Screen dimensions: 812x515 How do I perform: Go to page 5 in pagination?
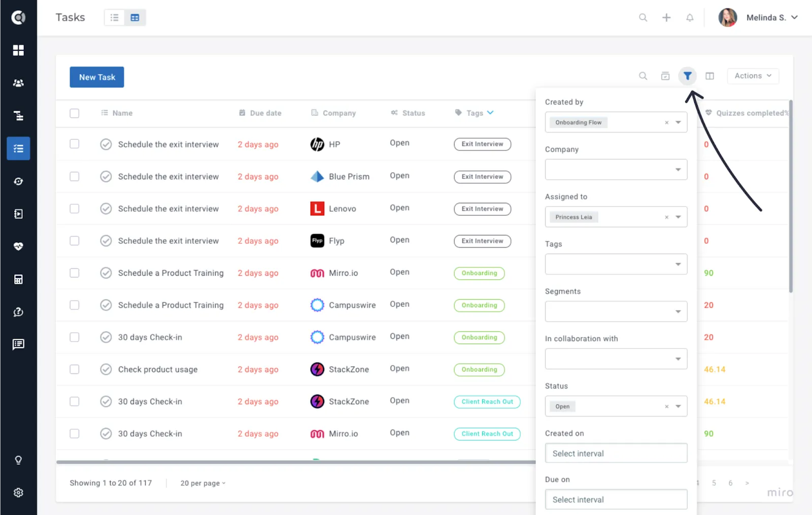click(714, 483)
